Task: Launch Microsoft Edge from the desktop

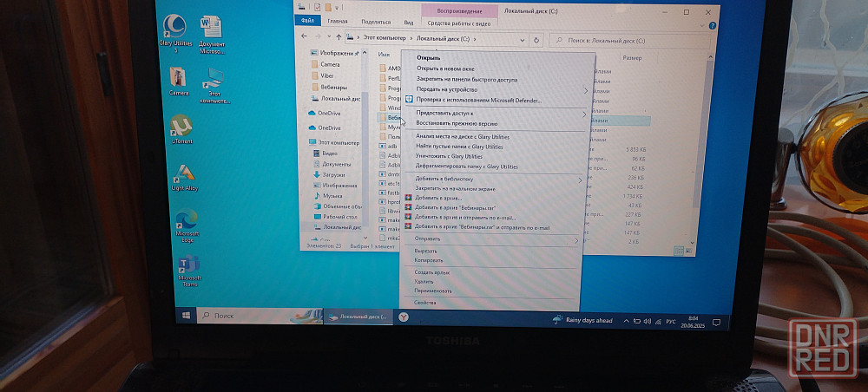Action: (x=187, y=225)
